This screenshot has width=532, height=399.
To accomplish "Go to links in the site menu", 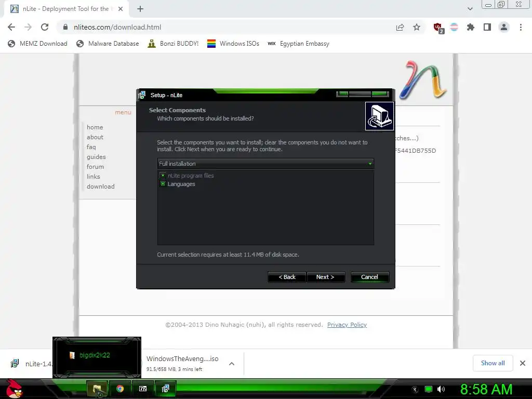I will coord(93,177).
